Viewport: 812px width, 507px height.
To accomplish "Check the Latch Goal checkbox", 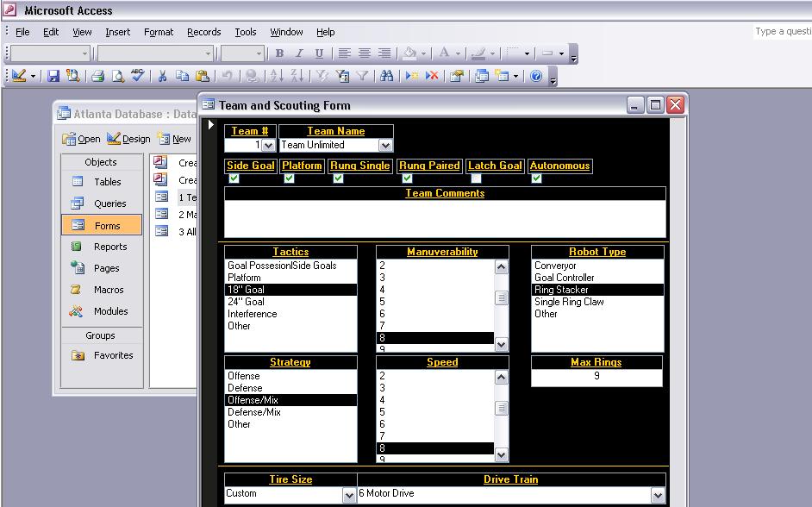I will tap(476, 178).
